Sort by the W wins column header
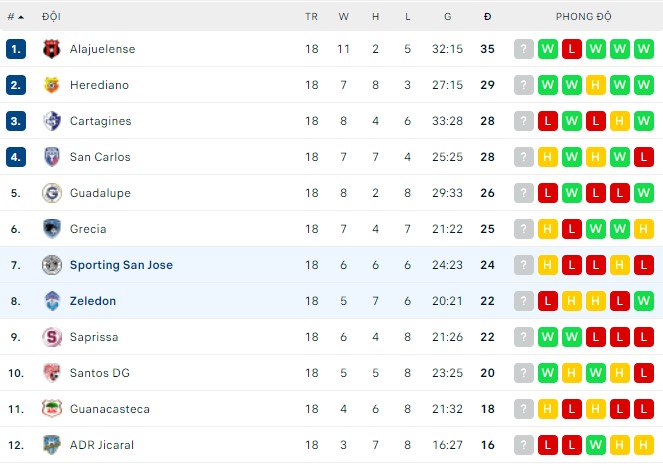This screenshot has width=663, height=466. (344, 17)
